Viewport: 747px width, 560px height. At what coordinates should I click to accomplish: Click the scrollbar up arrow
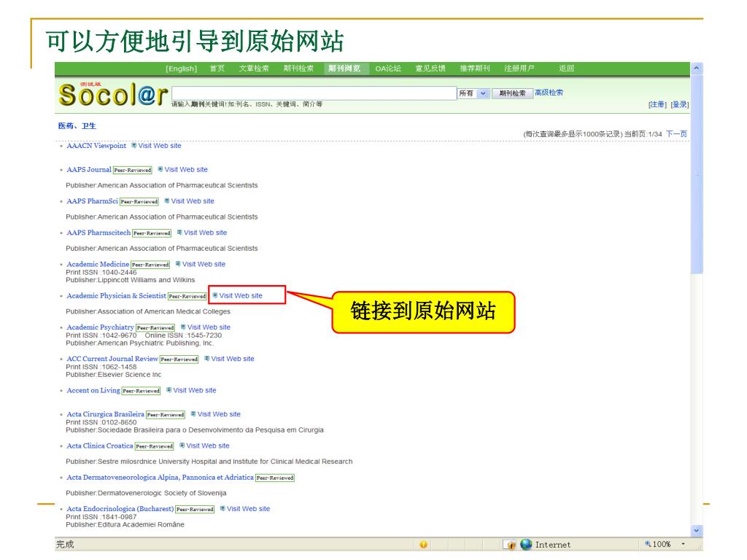coord(697,69)
